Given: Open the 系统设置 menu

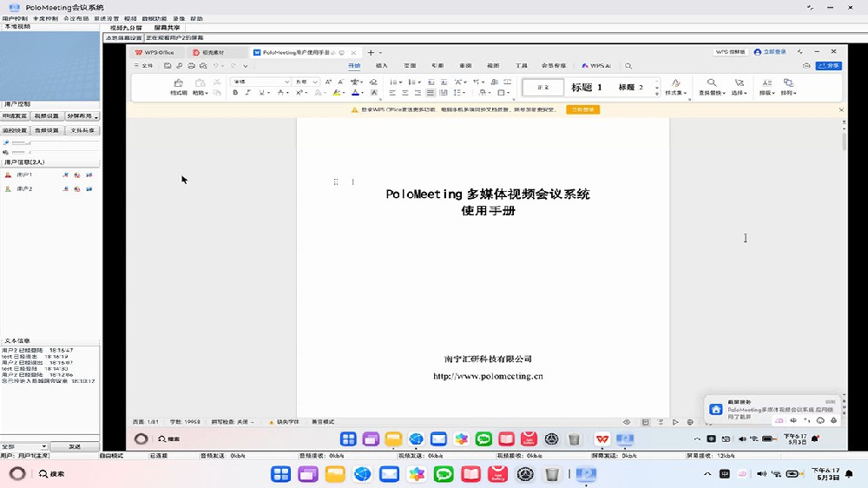Looking at the screenshot, I should pos(106,18).
